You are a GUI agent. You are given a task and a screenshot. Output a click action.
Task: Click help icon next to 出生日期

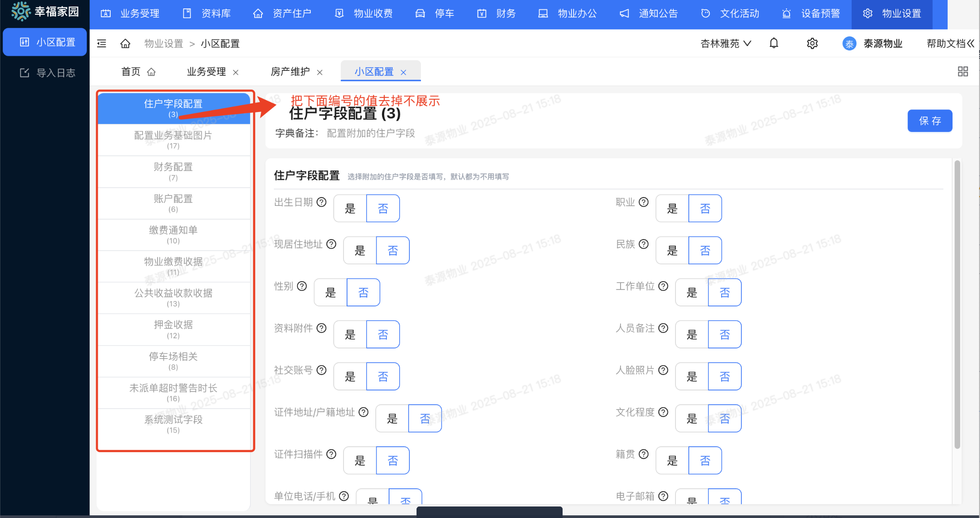(x=322, y=202)
